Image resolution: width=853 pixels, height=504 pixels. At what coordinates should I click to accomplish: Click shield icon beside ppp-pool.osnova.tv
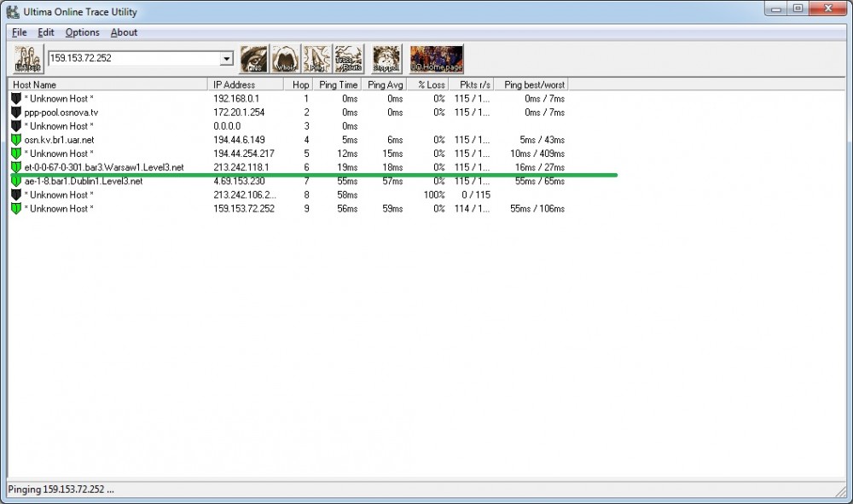pos(15,112)
